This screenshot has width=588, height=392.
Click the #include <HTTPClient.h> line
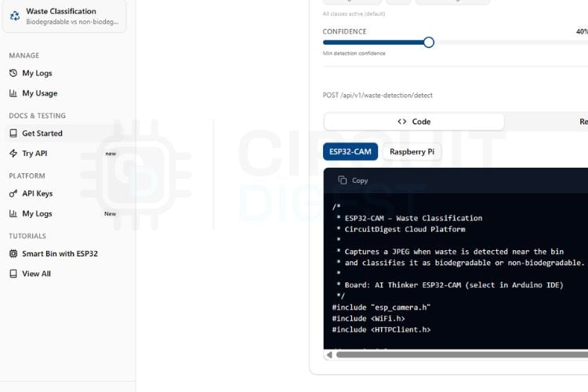click(x=381, y=330)
